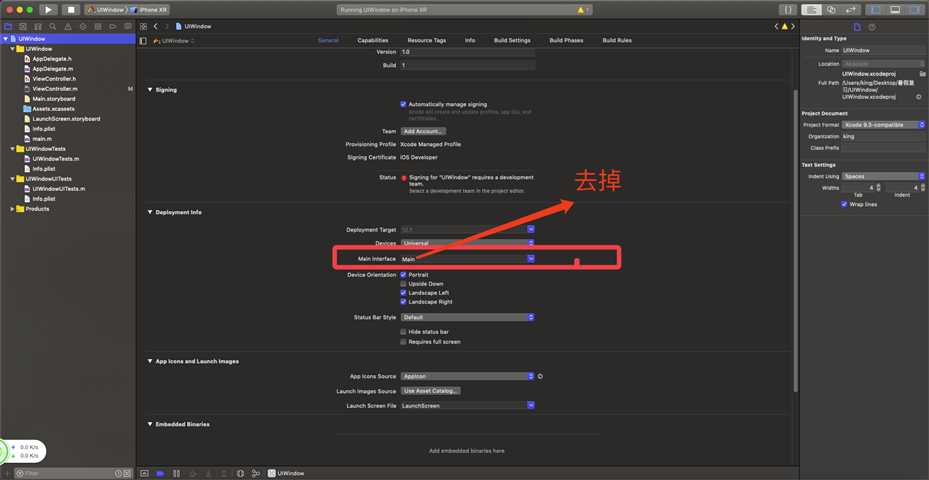The height and width of the screenshot is (480, 929).
Task: Open the Breakpoint navigator
Action: (113, 27)
